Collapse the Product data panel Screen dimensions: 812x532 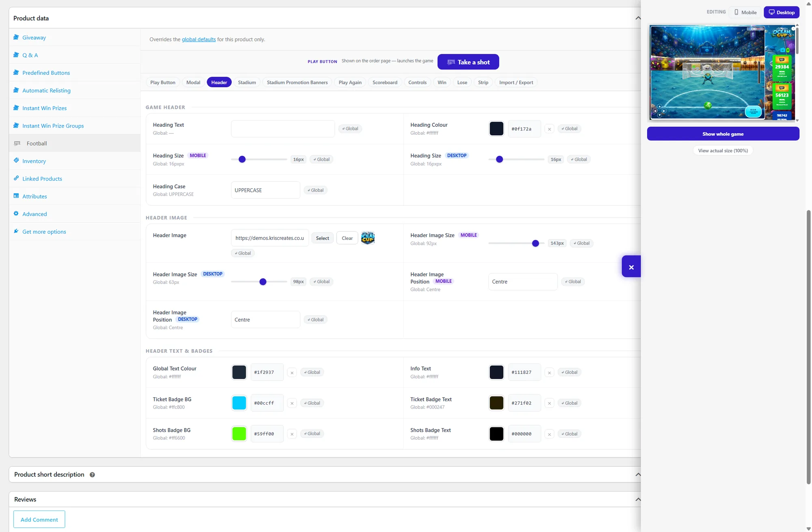638,18
